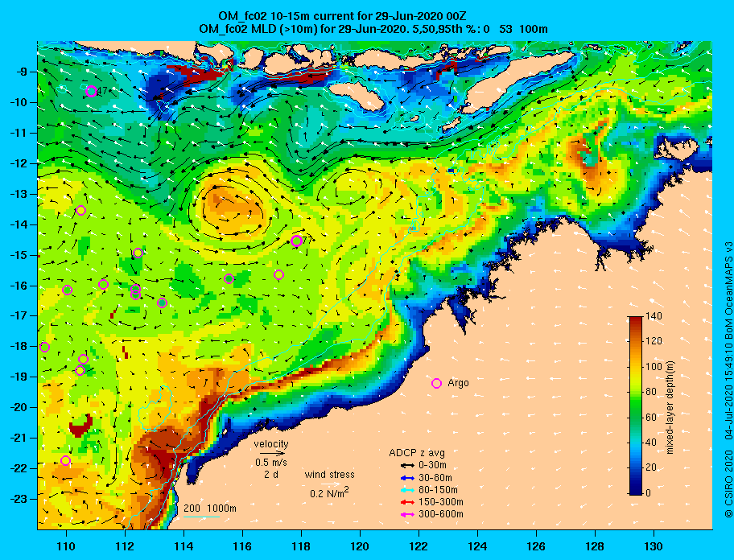Click the '130' longitude axis label
Viewport: 734px width, 560px height.
[654, 546]
